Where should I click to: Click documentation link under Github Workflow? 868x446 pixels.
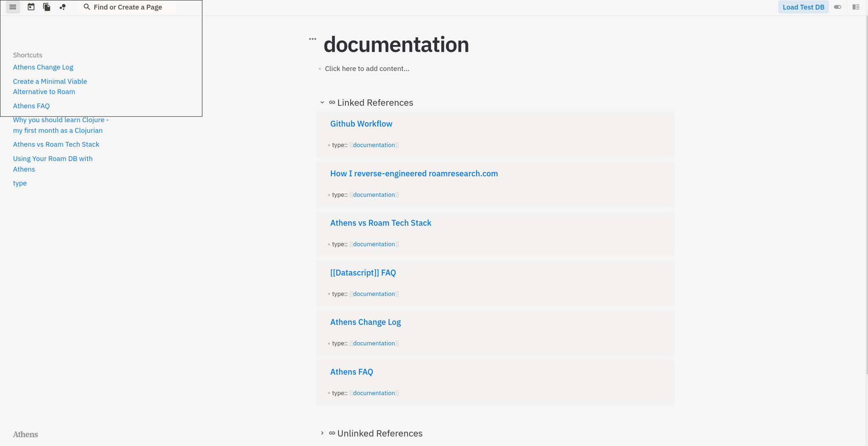(374, 145)
